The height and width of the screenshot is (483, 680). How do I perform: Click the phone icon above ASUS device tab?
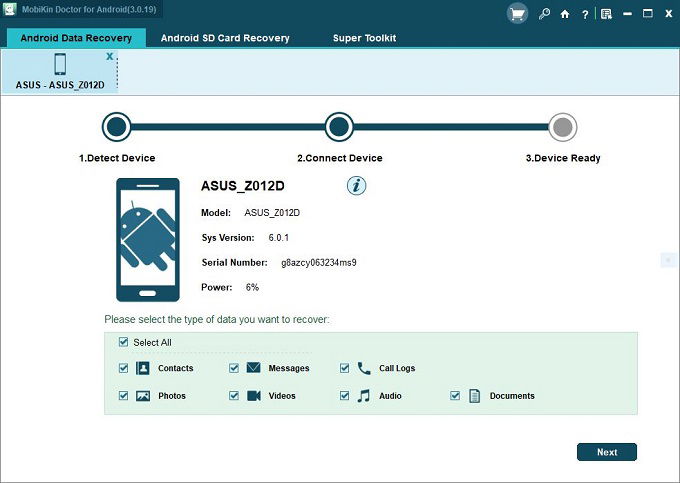[x=60, y=64]
